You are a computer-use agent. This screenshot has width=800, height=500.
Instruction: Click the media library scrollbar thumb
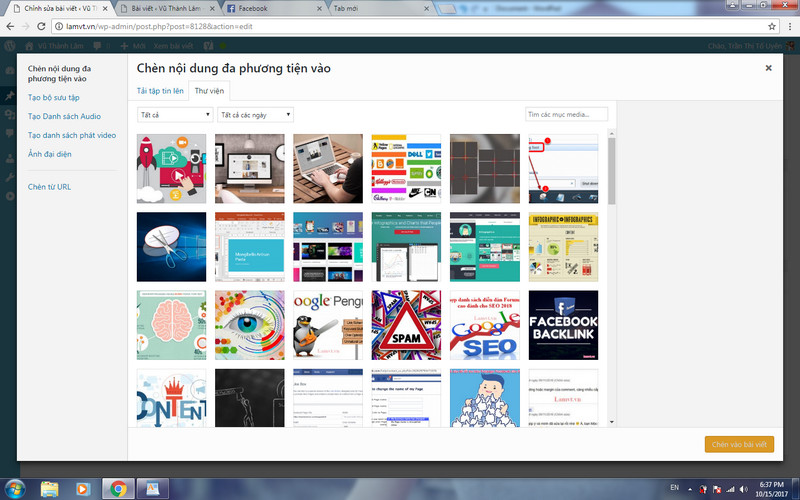point(612,171)
